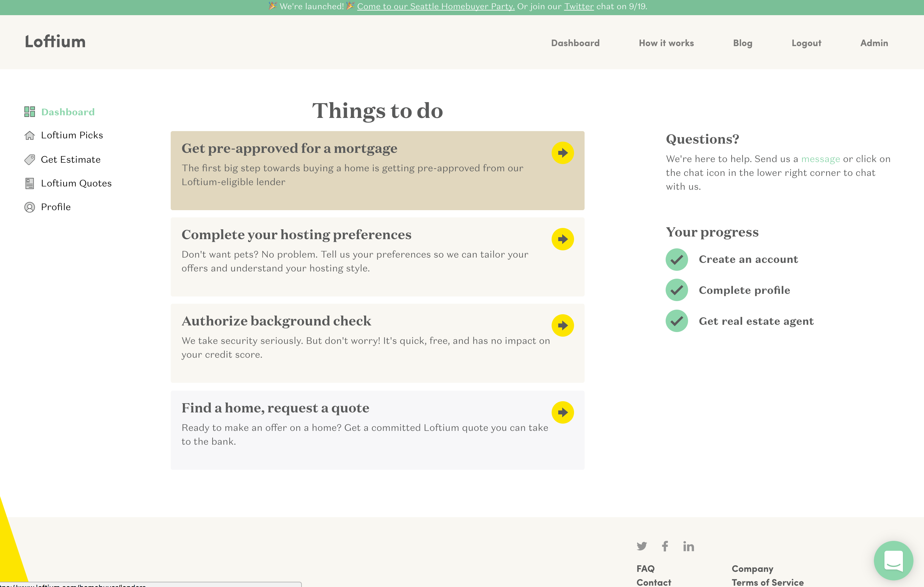The image size is (924, 587).
Task: Go to Blog in top navigation
Action: (742, 43)
